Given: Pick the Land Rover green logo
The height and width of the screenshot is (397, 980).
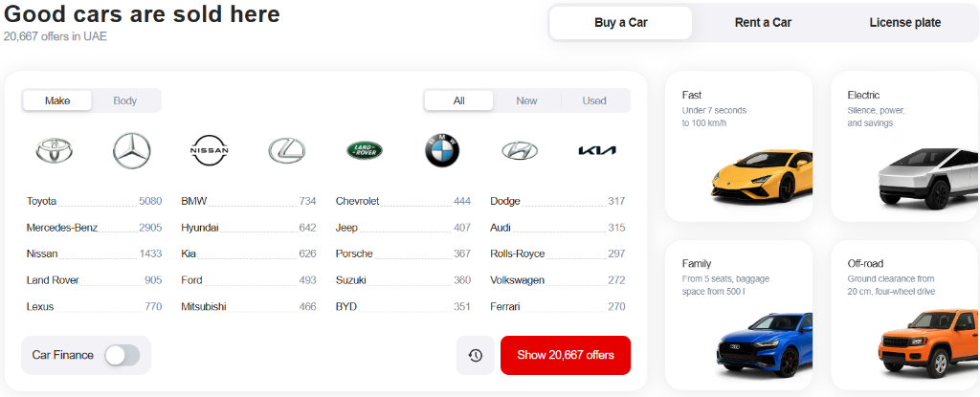Looking at the screenshot, I should (365, 151).
